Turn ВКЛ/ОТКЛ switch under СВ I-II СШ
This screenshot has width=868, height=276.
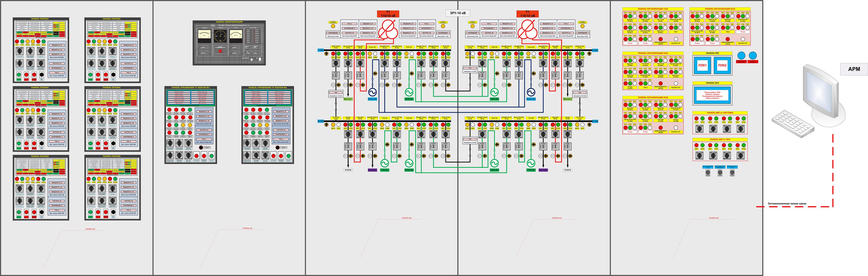(445, 63)
